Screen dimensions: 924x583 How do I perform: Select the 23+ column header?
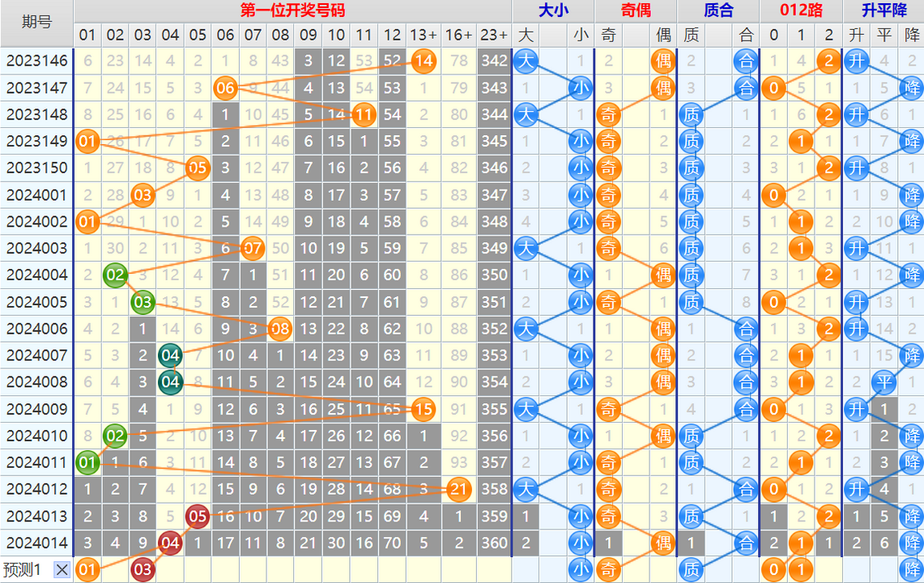click(x=494, y=36)
